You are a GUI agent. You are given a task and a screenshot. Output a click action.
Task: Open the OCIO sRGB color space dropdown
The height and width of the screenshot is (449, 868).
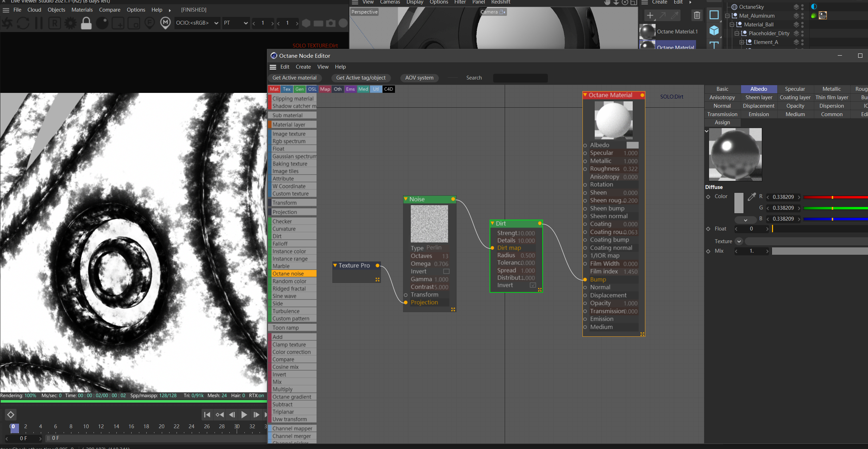coord(197,23)
